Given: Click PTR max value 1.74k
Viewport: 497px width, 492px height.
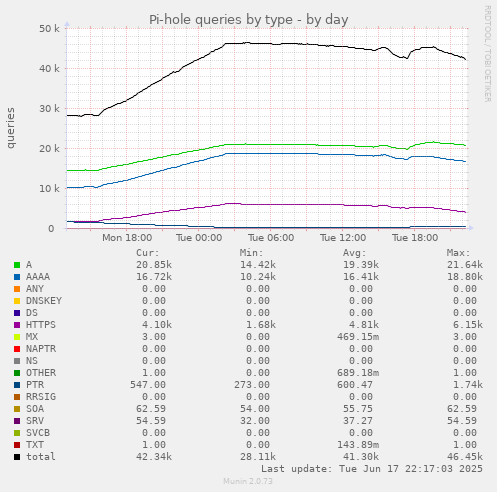Looking at the screenshot, I should coord(468,385).
